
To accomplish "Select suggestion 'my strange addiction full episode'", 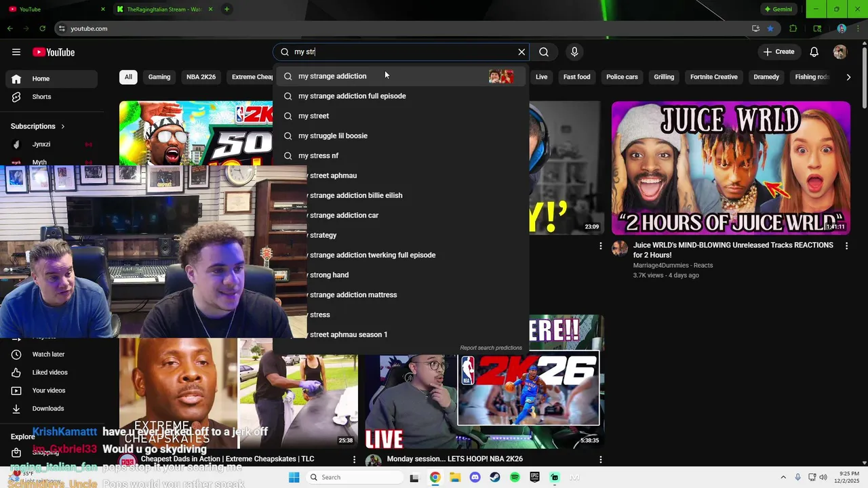I will (401, 96).
